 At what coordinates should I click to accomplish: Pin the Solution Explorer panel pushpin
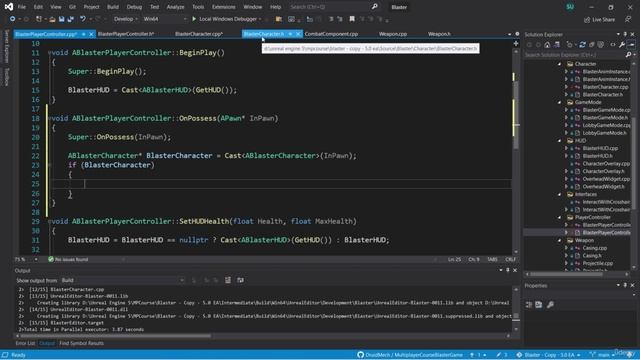(625, 34)
